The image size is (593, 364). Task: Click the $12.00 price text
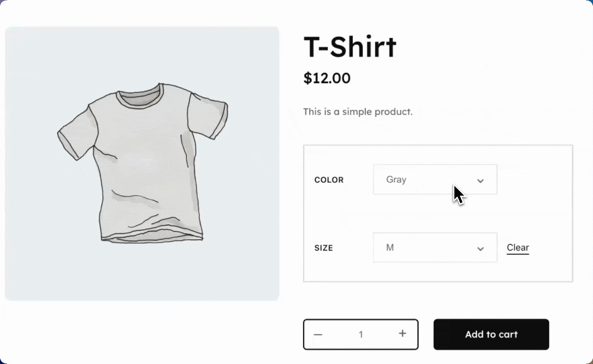tap(326, 78)
